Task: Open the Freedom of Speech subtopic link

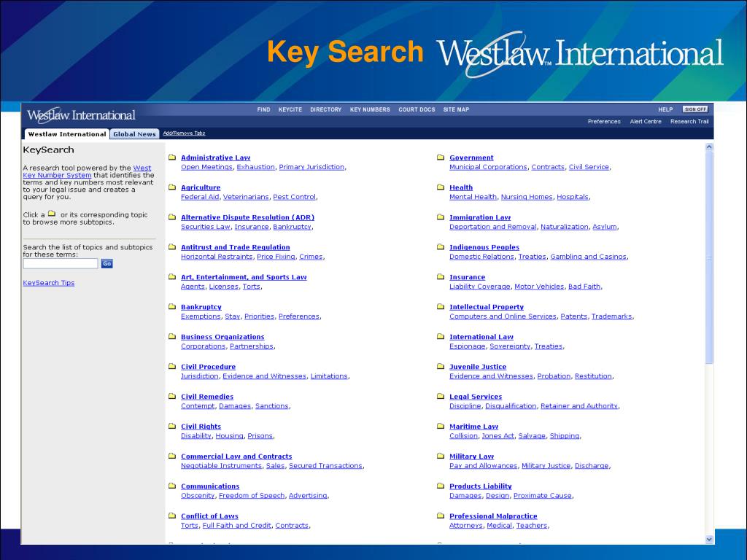Action: pyautogui.click(x=252, y=496)
